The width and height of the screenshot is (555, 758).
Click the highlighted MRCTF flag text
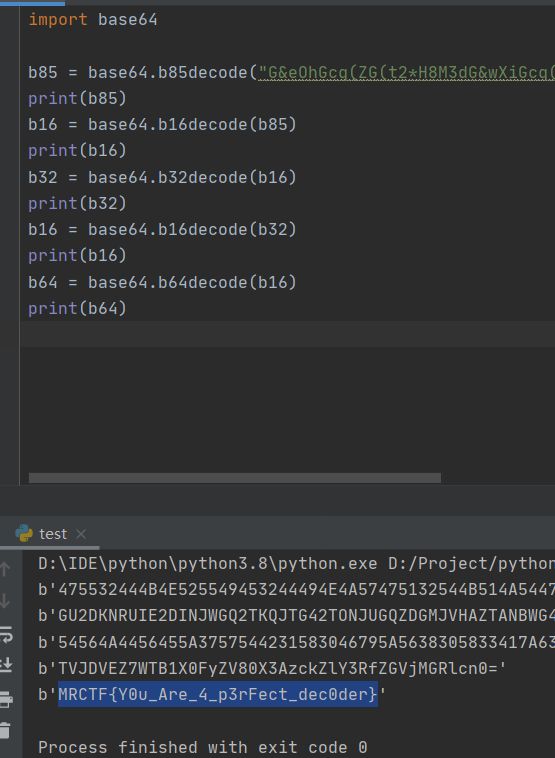coord(218,695)
